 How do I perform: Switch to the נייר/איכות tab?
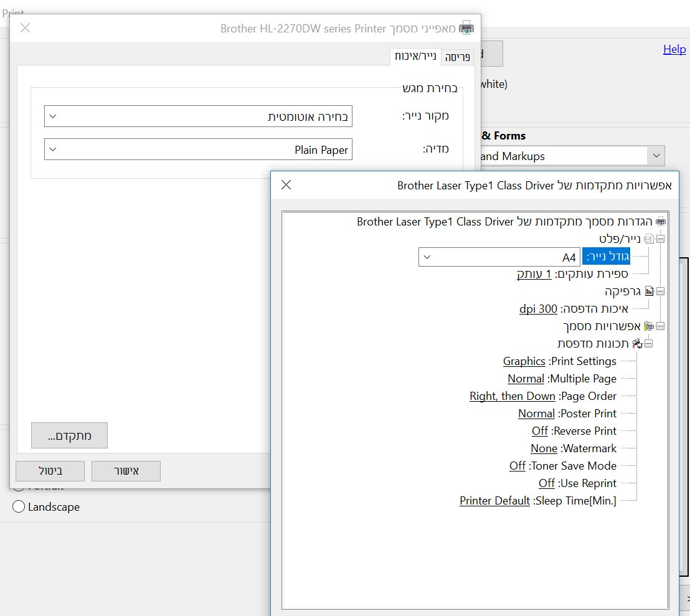[x=415, y=56]
